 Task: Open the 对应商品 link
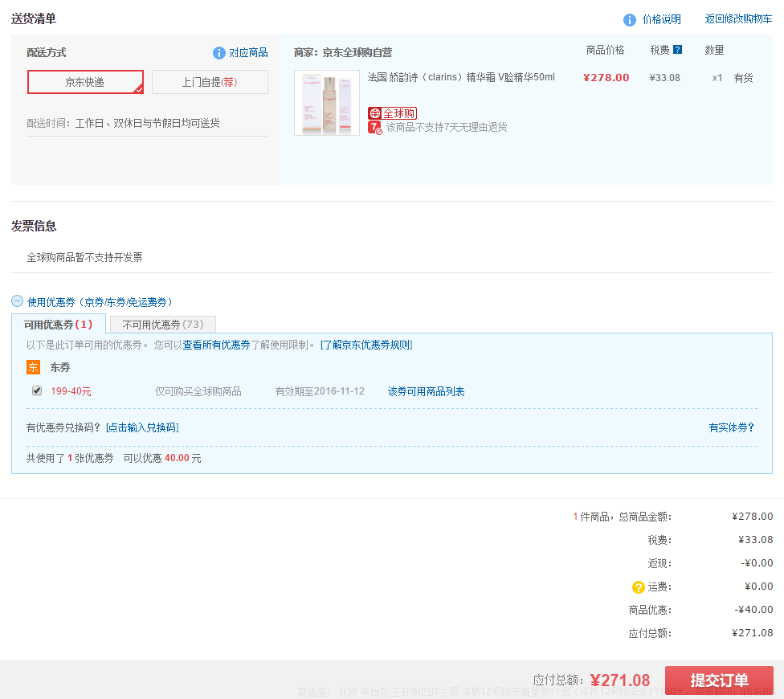pyautogui.click(x=248, y=53)
